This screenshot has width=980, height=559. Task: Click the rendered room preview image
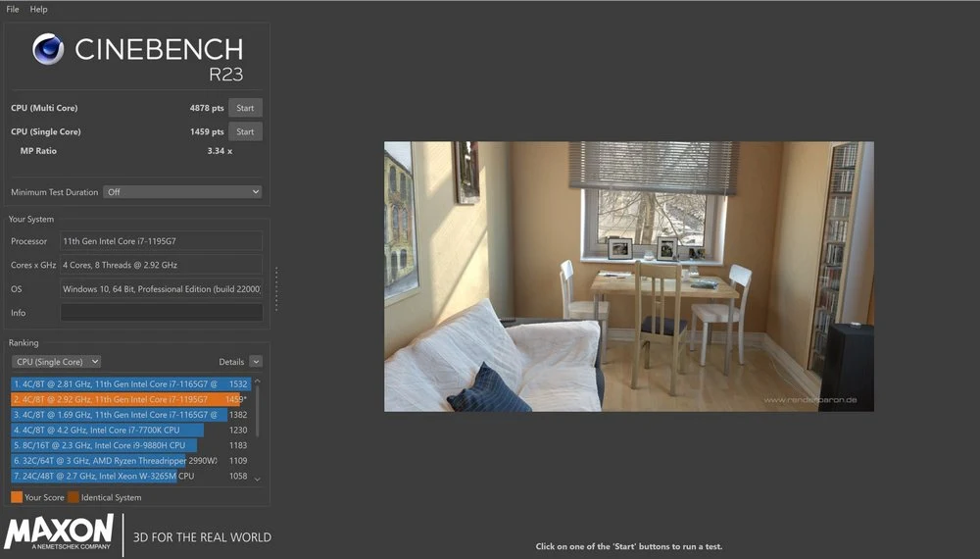pos(629,277)
